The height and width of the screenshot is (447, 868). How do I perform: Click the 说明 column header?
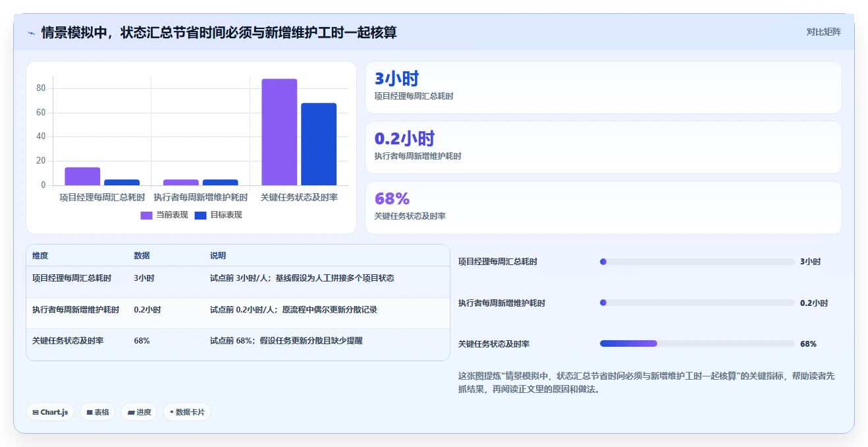218,256
